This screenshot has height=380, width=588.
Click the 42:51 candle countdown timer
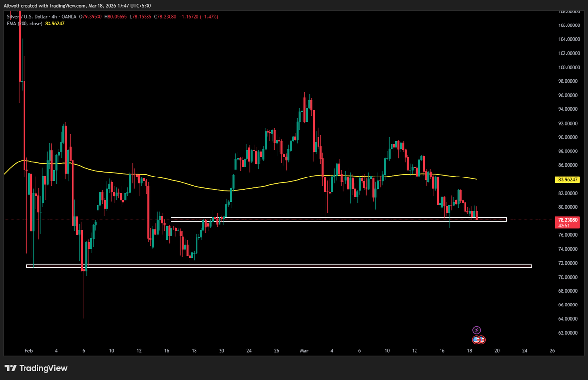click(563, 226)
